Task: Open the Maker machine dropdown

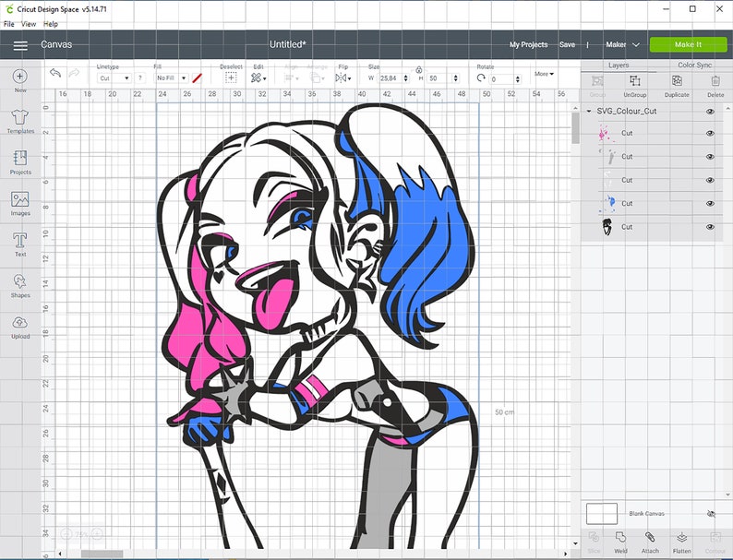Action: coord(622,44)
